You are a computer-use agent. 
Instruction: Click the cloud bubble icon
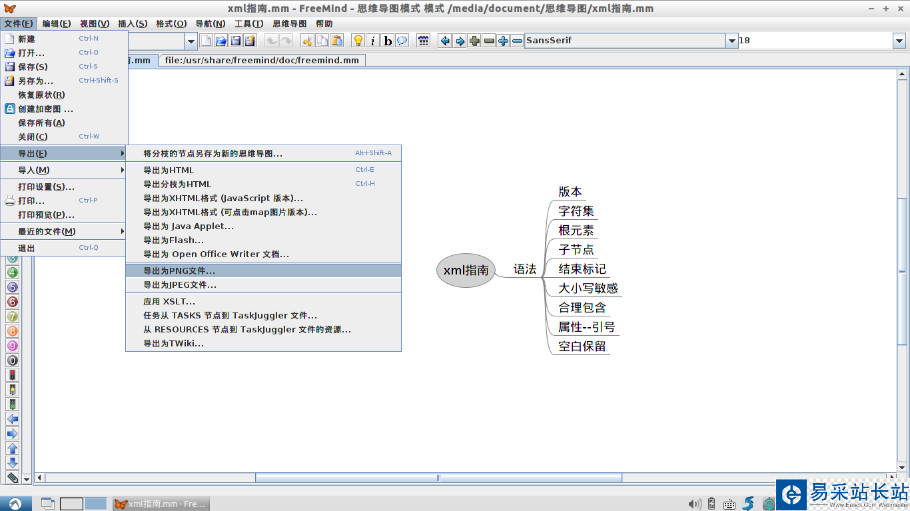402,40
